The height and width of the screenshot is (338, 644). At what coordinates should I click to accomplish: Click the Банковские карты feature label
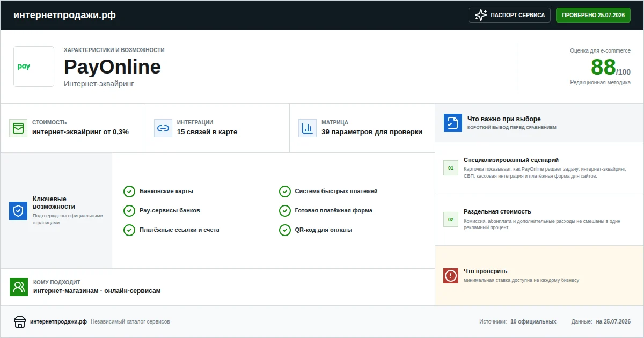point(166,191)
